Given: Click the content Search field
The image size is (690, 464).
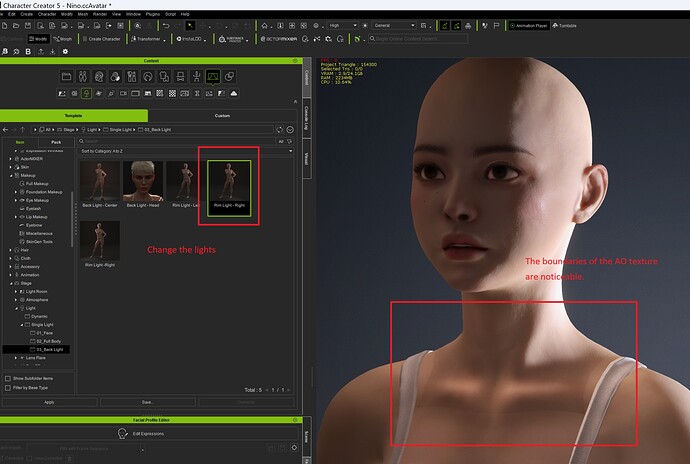Looking at the screenshot, I should pyautogui.click(x=176, y=141).
